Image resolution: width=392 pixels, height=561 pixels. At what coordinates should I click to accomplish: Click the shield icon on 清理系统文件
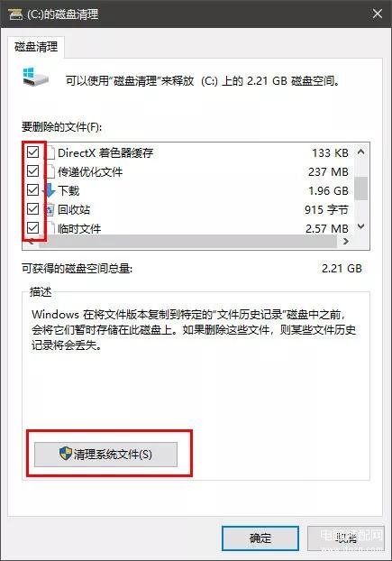[66, 454]
